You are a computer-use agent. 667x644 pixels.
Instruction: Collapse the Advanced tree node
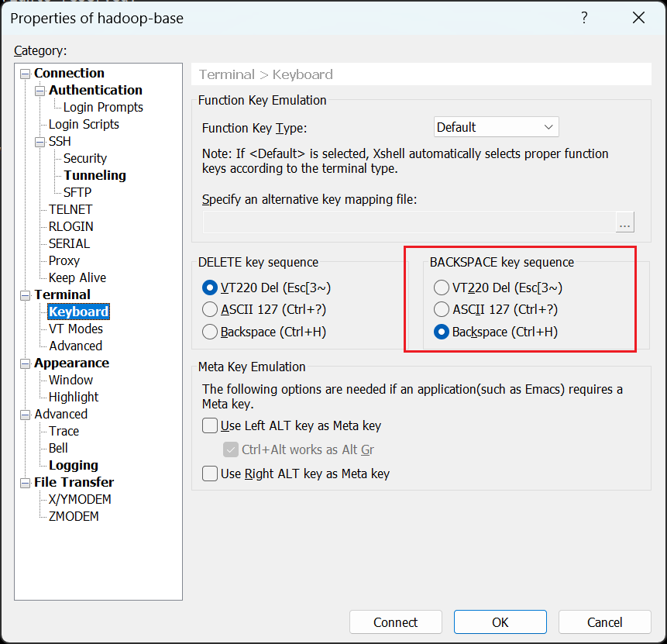(x=26, y=415)
